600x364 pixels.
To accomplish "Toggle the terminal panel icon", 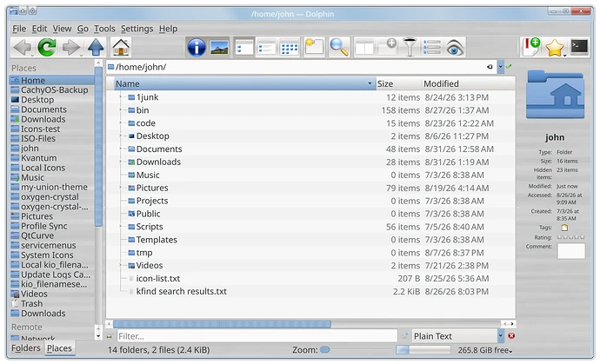I will tap(579, 47).
